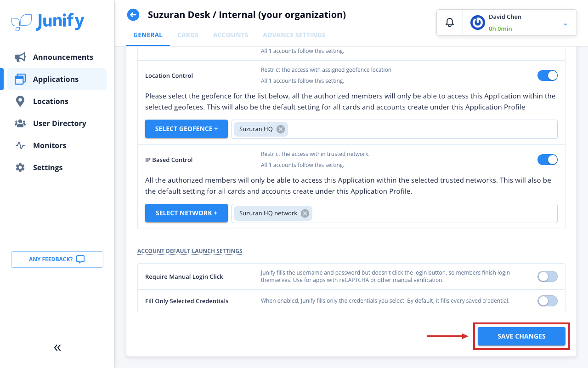Open Announcements in the sidebar

click(57, 57)
